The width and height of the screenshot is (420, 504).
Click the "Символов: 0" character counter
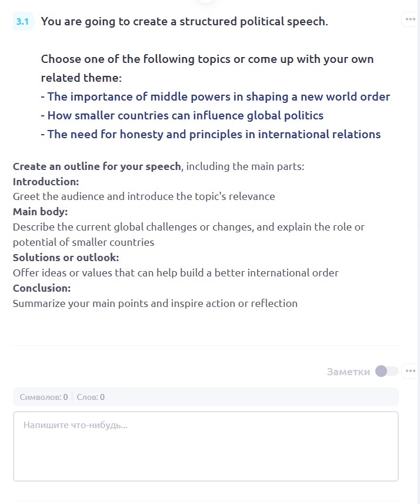[x=44, y=397]
